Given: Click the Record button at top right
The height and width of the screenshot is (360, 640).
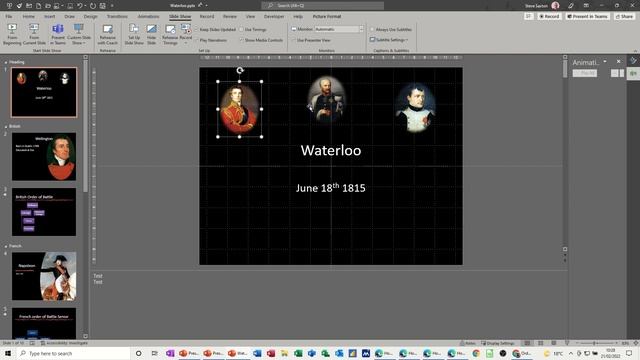Looking at the screenshot, I should click(x=549, y=16).
